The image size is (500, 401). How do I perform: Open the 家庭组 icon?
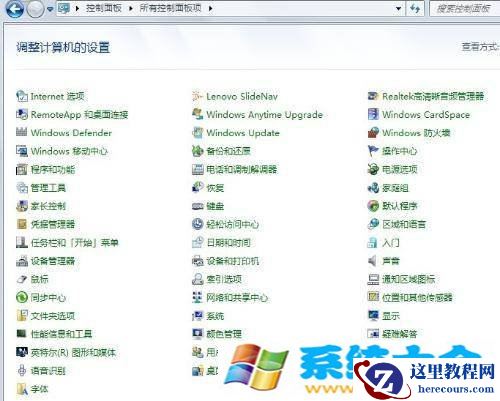tap(373, 188)
